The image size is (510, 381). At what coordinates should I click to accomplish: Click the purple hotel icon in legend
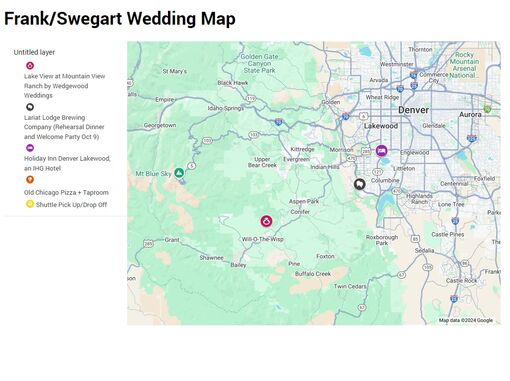click(30, 148)
